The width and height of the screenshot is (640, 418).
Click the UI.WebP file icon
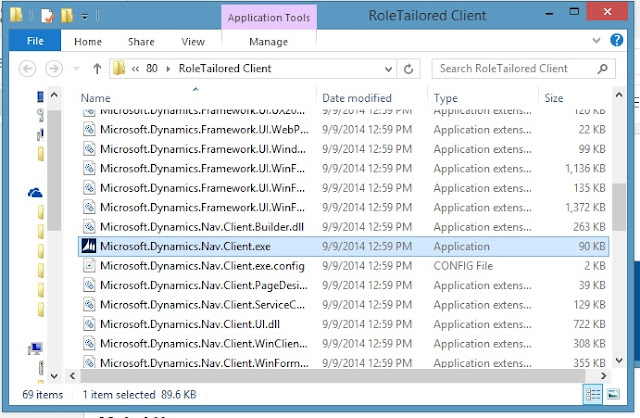pos(89,129)
